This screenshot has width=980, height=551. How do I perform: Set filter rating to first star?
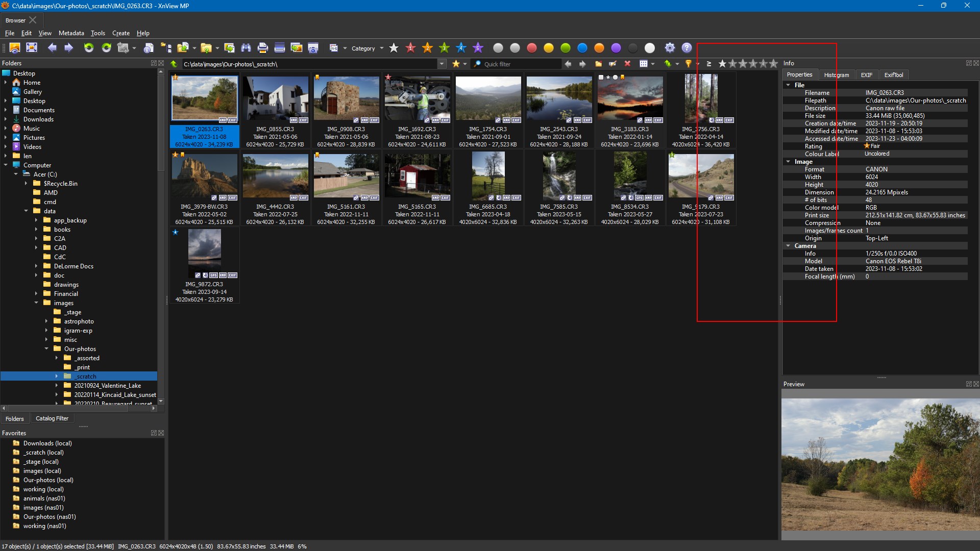(x=722, y=64)
